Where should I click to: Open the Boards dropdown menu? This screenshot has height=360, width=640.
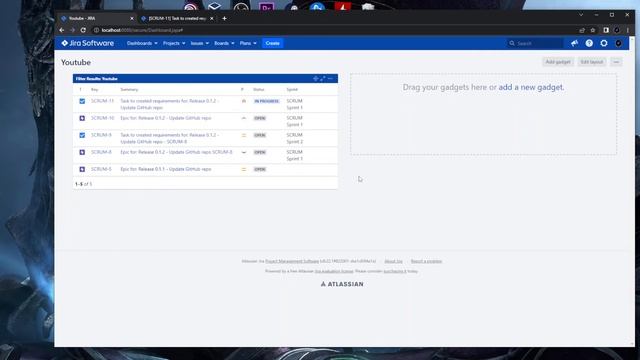coord(224,43)
